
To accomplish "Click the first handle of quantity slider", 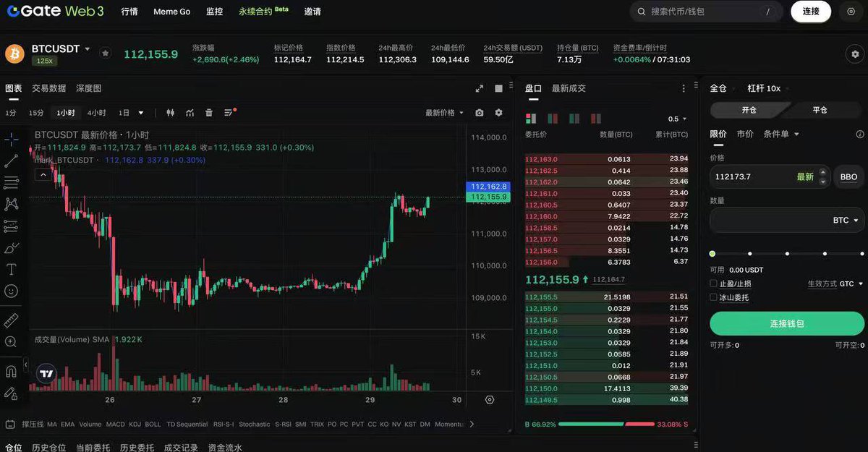I will [712, 254].
